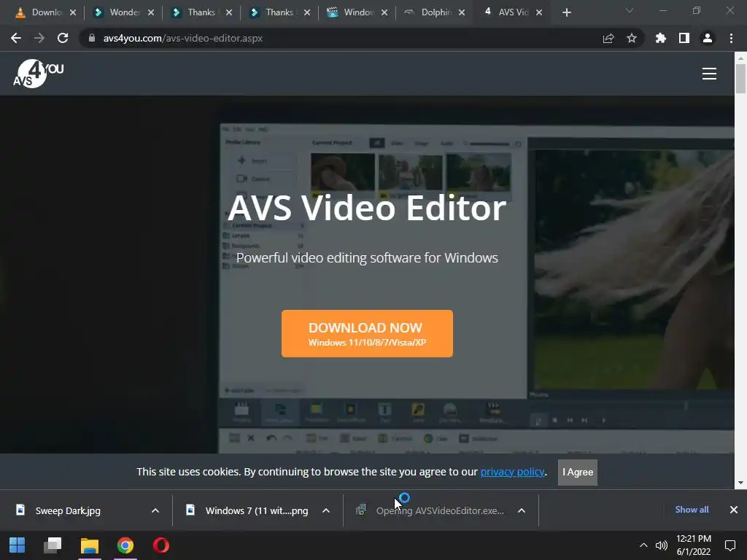Bookmark this page with the star icon
The width and height of the screenshot is (747, 560).
pyautogui.click(x=631, y=38)
